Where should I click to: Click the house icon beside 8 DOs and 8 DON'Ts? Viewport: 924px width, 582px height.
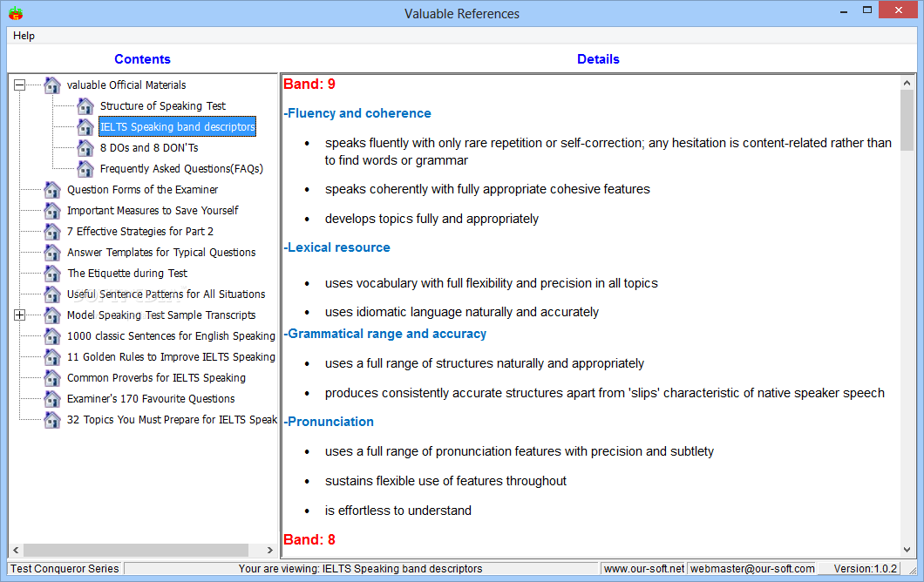click(85, 148)
